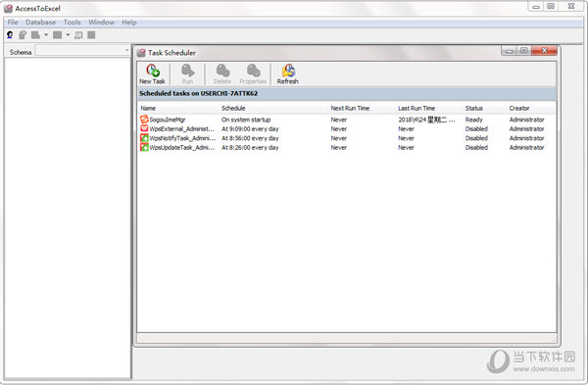Click the 'On system startup' schedule cell
The width and height of the screenshot is (588, 385).
(x=246, y=120)
